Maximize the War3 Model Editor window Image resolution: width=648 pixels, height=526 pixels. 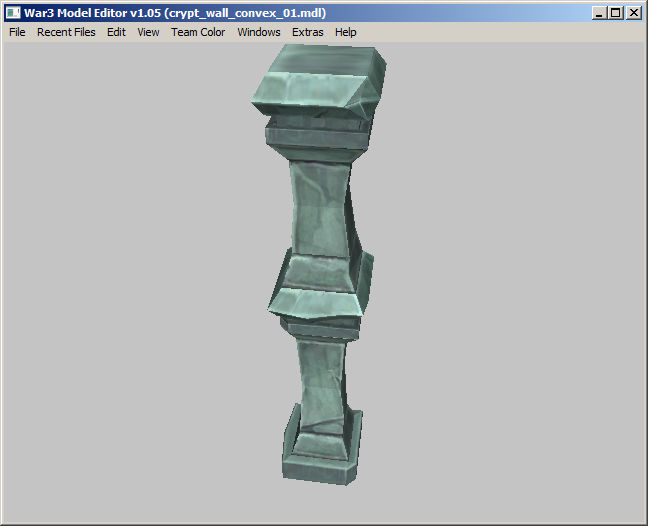(x=616, y=13)
